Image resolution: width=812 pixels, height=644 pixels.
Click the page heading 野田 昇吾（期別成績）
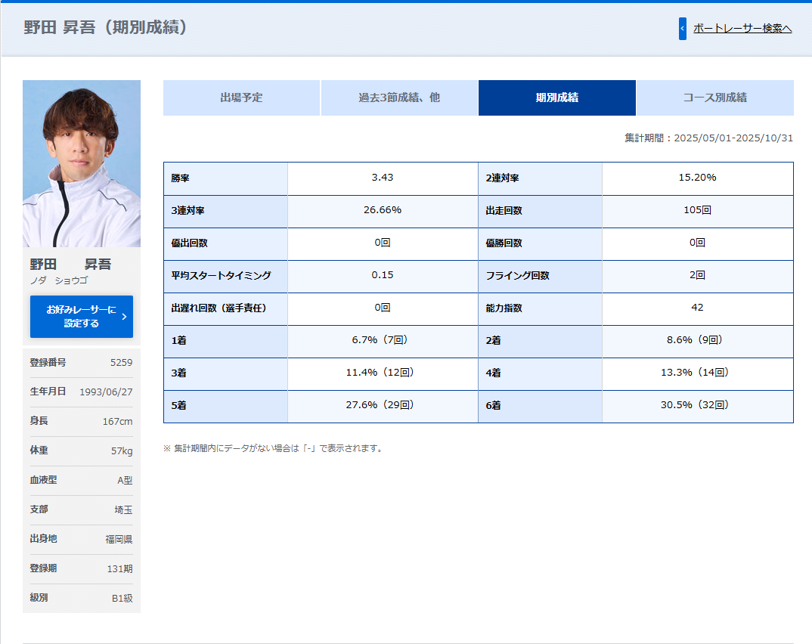tap(106, 28)
